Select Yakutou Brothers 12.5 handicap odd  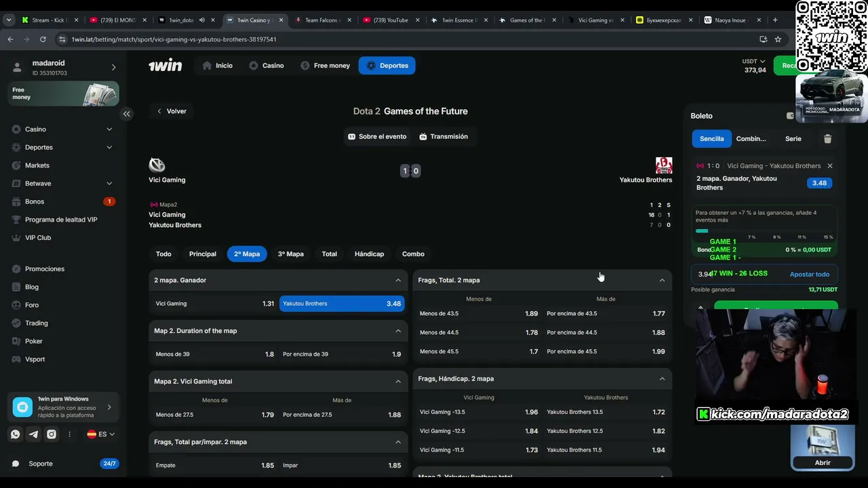pos(606,431)
